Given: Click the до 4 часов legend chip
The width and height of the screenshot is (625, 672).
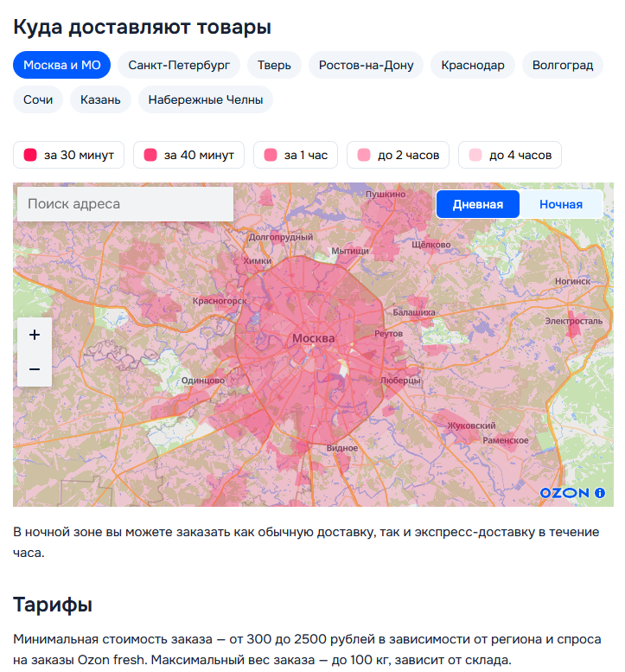Looking at the screenshot, I should (x=510, y=155).
